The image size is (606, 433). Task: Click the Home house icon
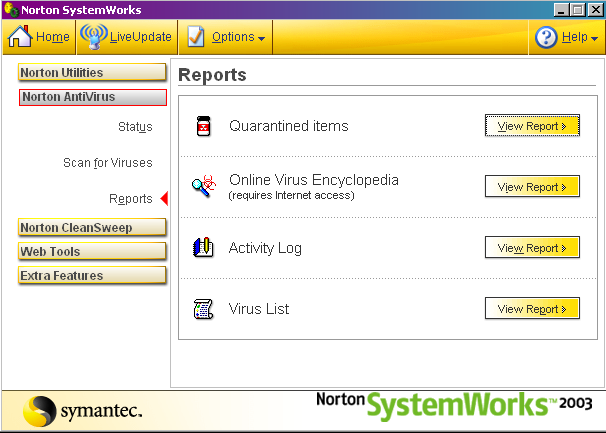[x=20, y=36]
